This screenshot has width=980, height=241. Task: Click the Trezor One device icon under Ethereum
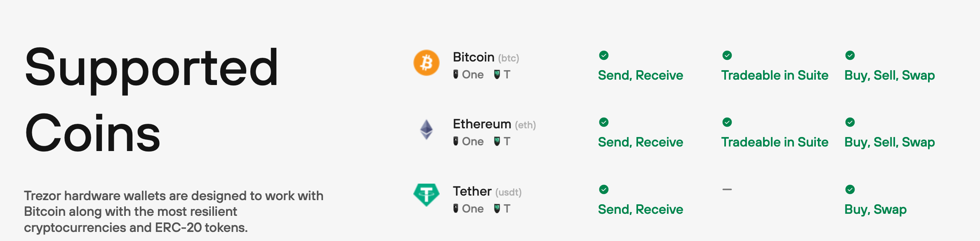pyautogui.click(x=456, y=141)
